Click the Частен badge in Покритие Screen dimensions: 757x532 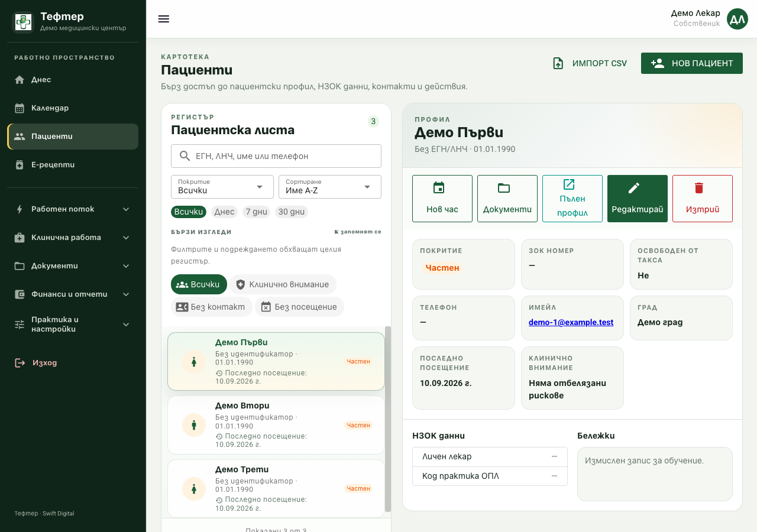(442, 268)
